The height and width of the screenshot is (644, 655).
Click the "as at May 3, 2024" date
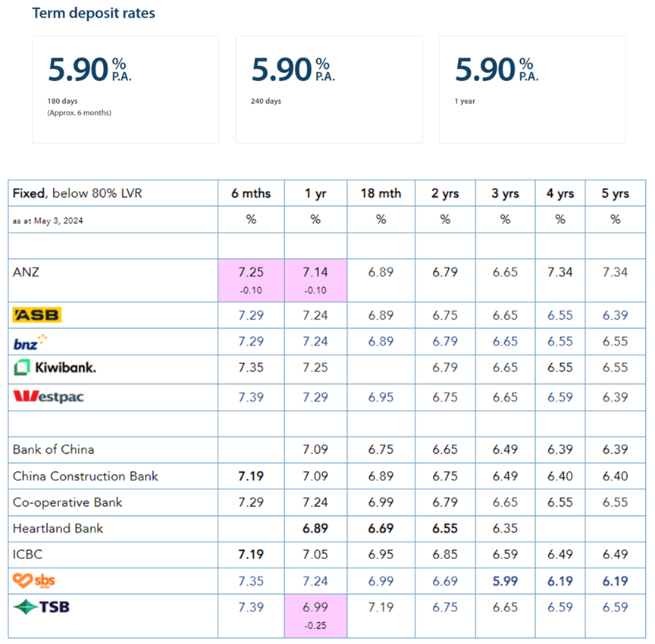48,220
